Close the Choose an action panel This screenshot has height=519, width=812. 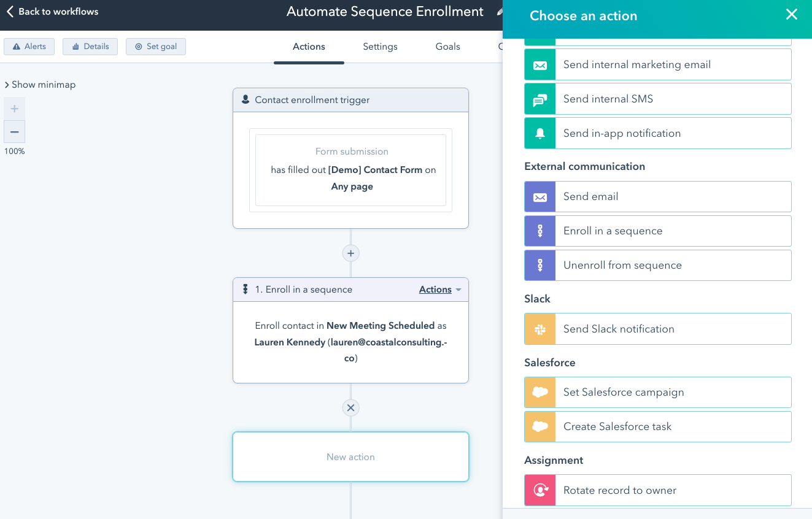pyautogui.click(x=792, y=15)
